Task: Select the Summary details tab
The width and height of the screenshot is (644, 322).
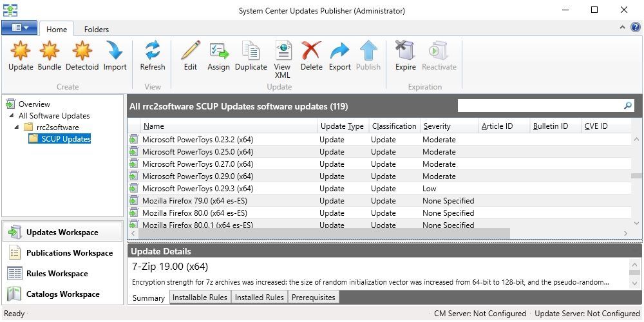Action: coord(149,298)
